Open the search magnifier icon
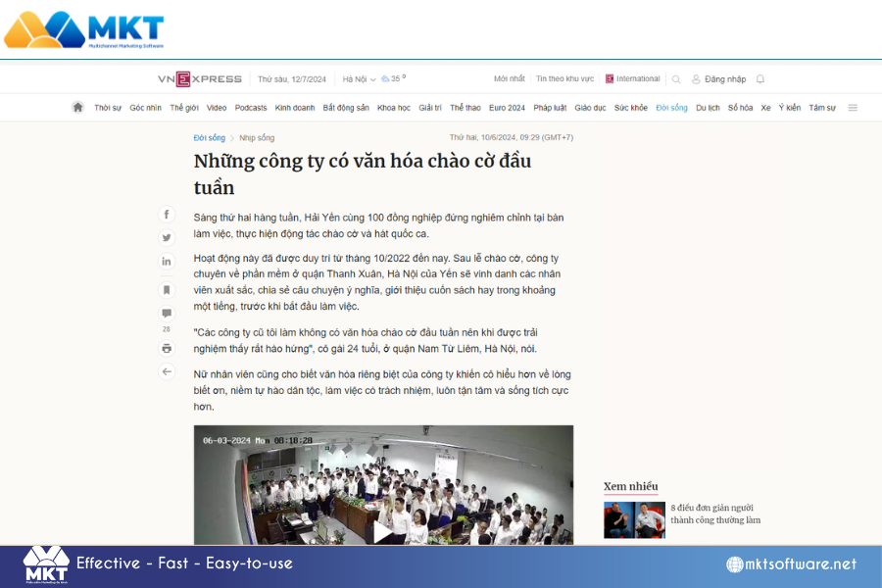 point(676,79)
